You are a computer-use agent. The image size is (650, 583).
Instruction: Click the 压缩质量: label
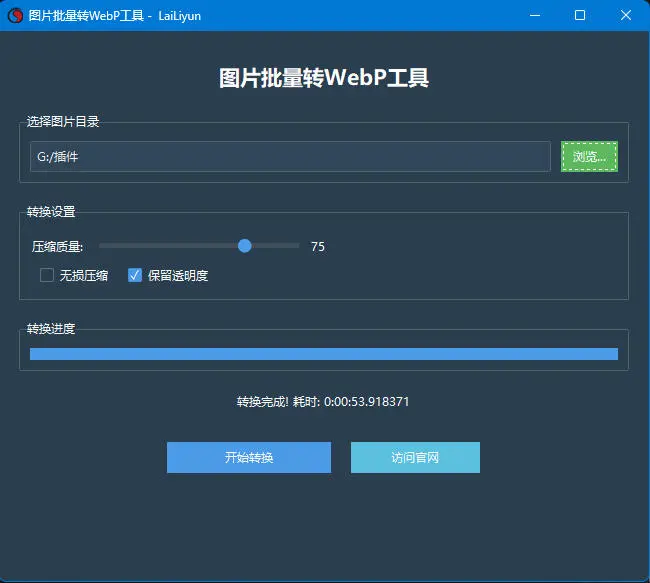57,247
